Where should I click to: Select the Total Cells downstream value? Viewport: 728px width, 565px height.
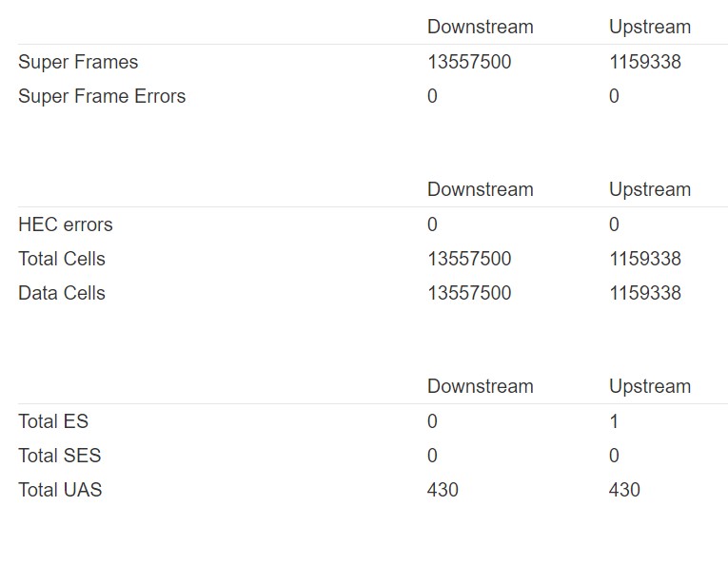pyautogui.click(x=469, y=259)
